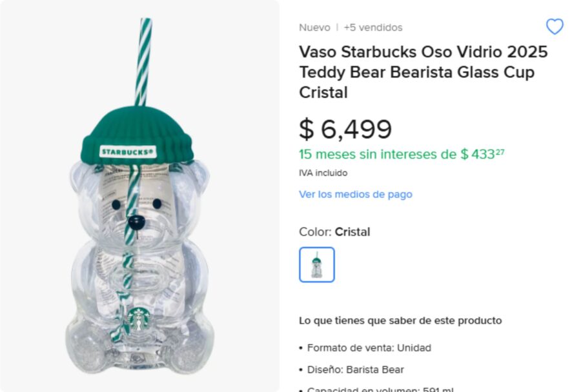This screenshot has width=581, height=392.
Task: Click the IVA incluido note
Action: pyautogui.click(x=323, y=173)
